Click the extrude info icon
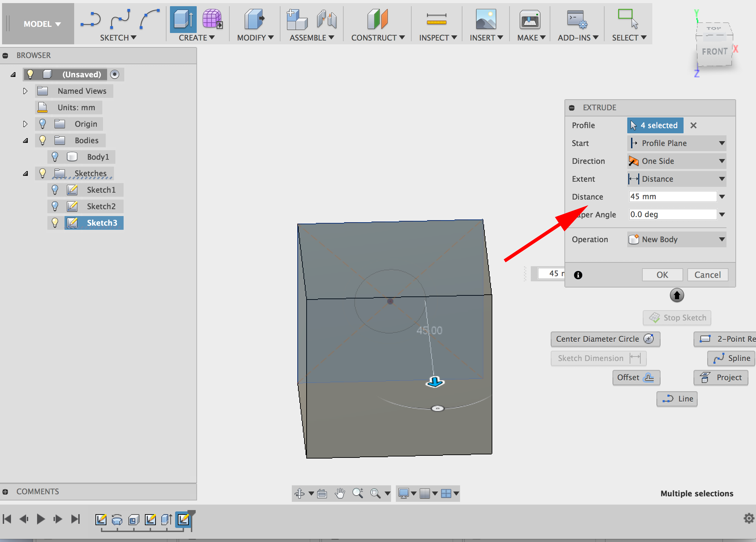Image resolution: width=756 pixels, height=542 pixels. (578, 275)
